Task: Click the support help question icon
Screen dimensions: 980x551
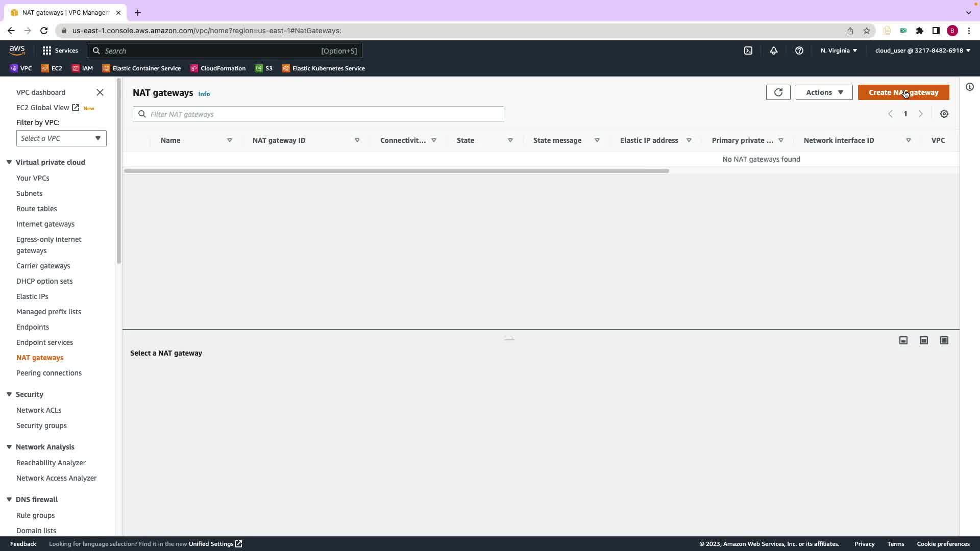Action: click(x=799, y=51)
